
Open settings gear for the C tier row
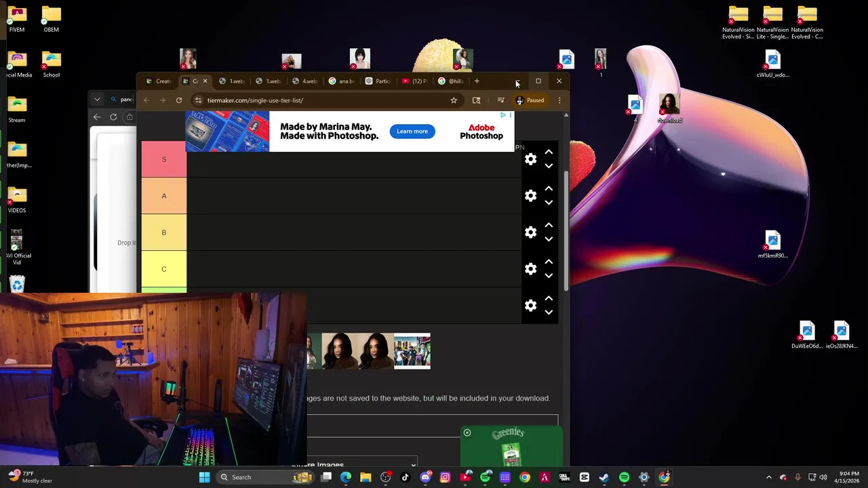point(530,269)
